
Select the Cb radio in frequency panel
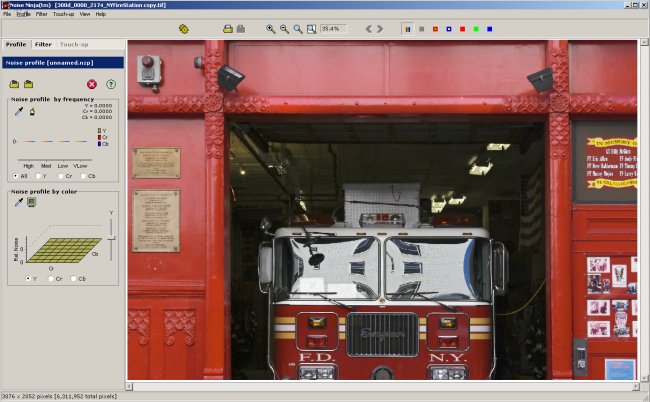pyautogui.click(x=83, y=176)
